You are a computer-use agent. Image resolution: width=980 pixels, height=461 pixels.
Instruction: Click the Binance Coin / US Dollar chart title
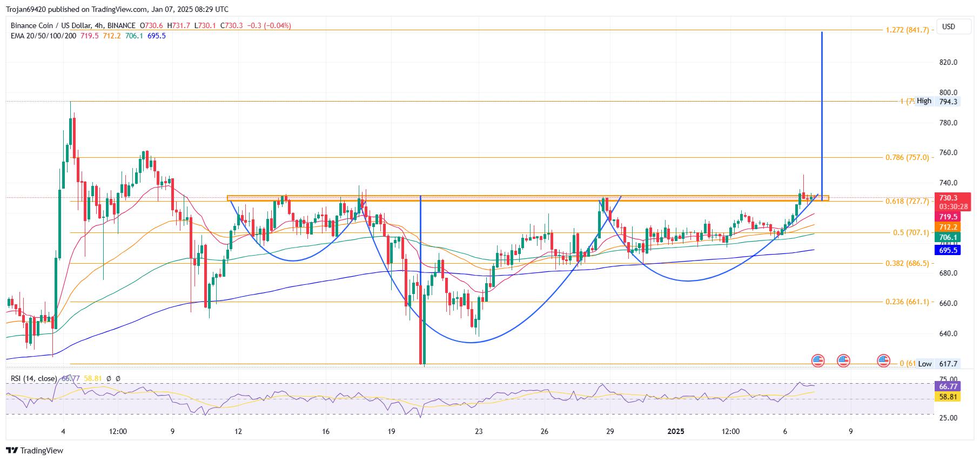tap(73, 25)
